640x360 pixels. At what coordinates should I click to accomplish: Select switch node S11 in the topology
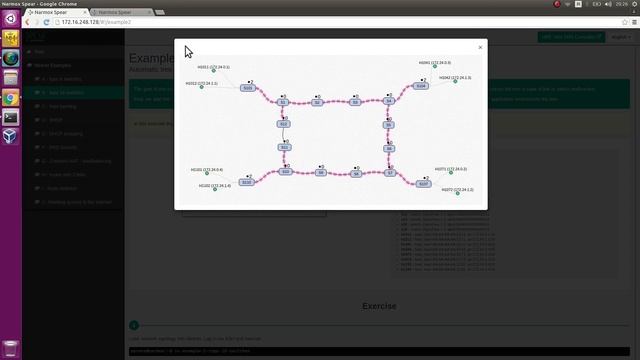(284, 147)
